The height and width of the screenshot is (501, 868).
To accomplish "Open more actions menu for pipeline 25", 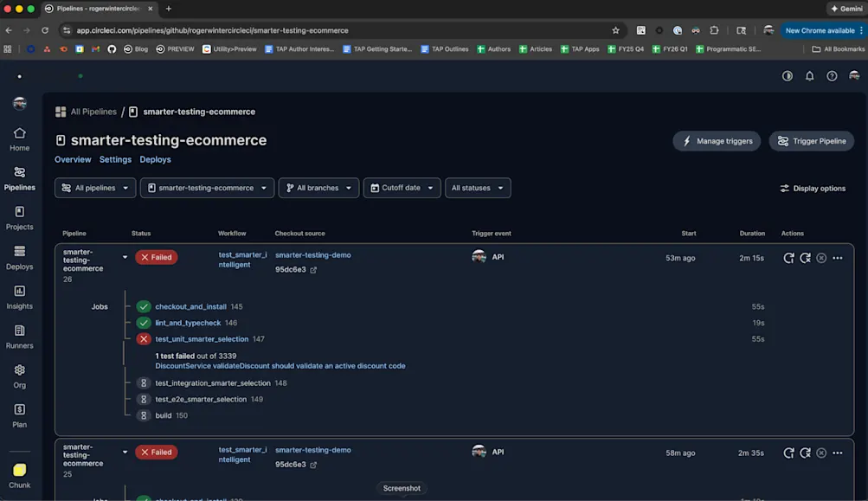I will click(838, 453).
